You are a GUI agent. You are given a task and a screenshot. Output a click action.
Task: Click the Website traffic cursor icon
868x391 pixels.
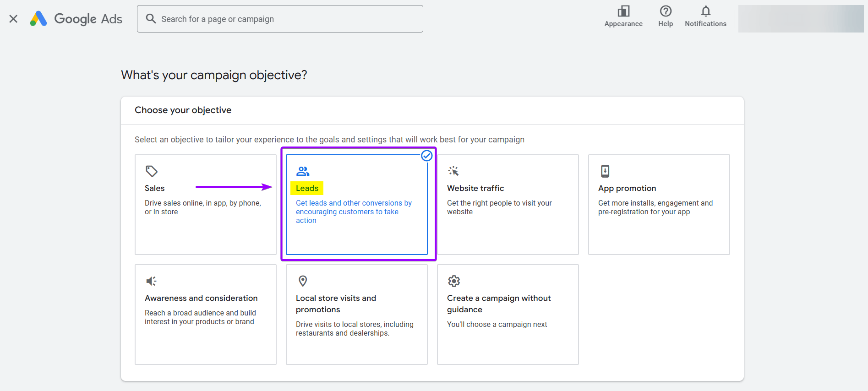(453, 171)
